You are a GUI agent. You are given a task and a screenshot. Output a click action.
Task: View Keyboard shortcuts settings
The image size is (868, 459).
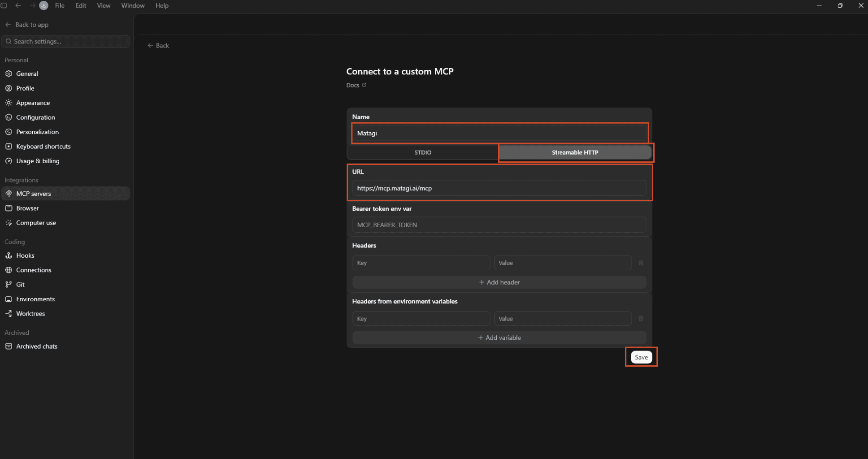pyautogui.click(x=65, y=147)
